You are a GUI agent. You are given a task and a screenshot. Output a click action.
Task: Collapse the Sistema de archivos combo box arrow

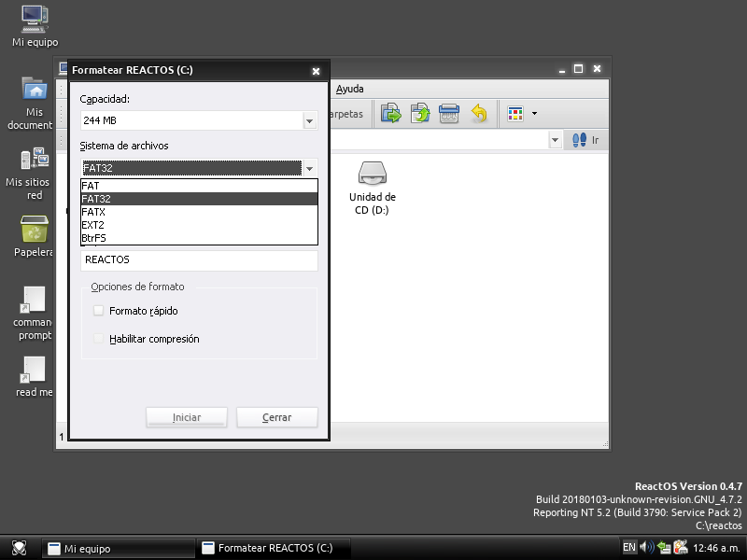point(310,168)
